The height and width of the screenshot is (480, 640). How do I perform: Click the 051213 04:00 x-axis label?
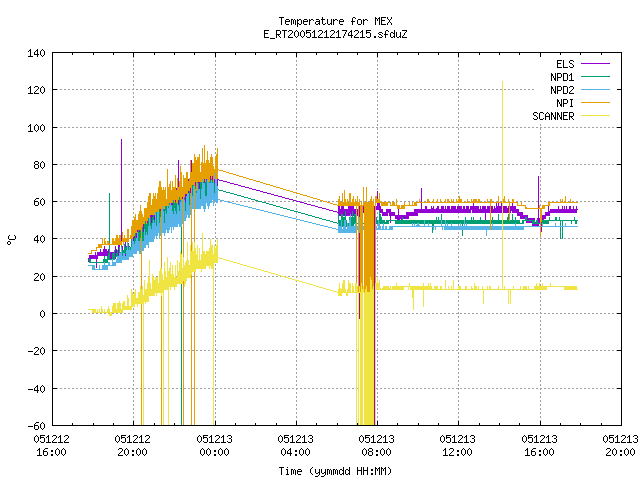[296, 446]
